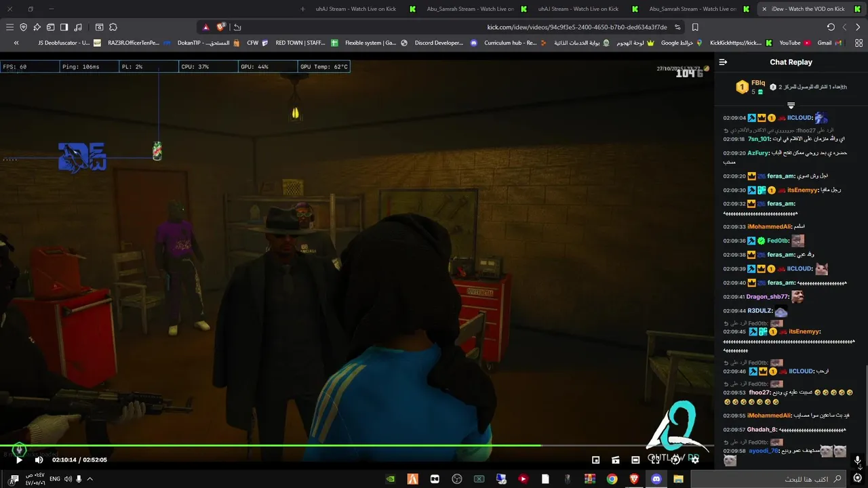Viewport: 868px width, 488px height.
Task: Open iMohammedAli username at 02:09:33
Action: 769,226
